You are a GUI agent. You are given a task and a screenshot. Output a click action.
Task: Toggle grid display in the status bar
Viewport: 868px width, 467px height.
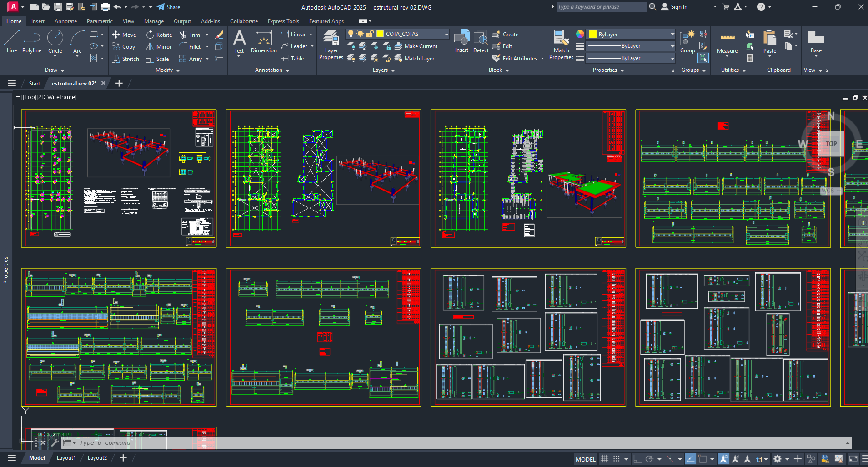tap(604, 459)
